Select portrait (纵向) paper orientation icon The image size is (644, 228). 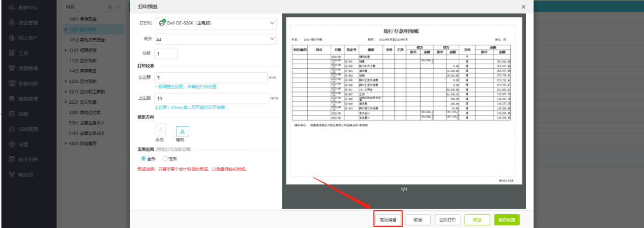160,130
